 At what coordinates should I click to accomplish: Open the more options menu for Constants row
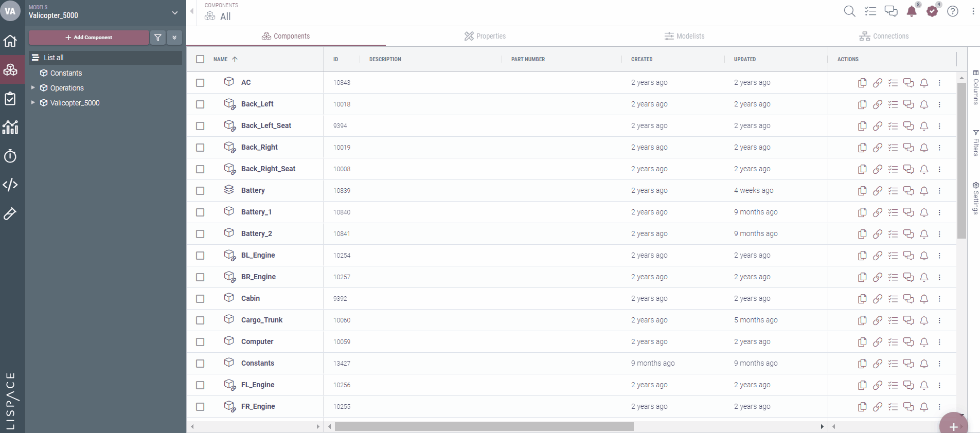tap(939, 364)
